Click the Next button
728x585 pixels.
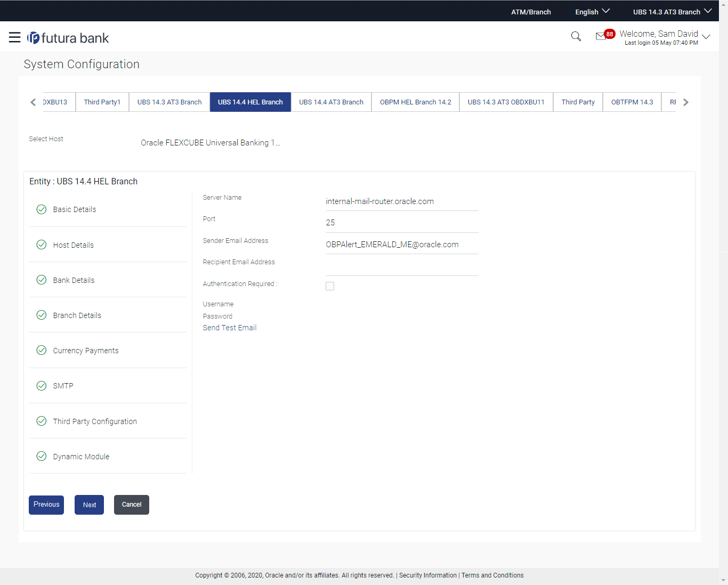(90, 505)
